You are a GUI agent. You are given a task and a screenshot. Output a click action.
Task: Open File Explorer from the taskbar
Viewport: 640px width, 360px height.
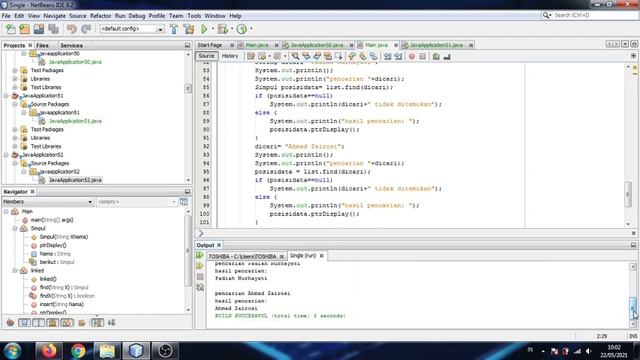[107, 351]
